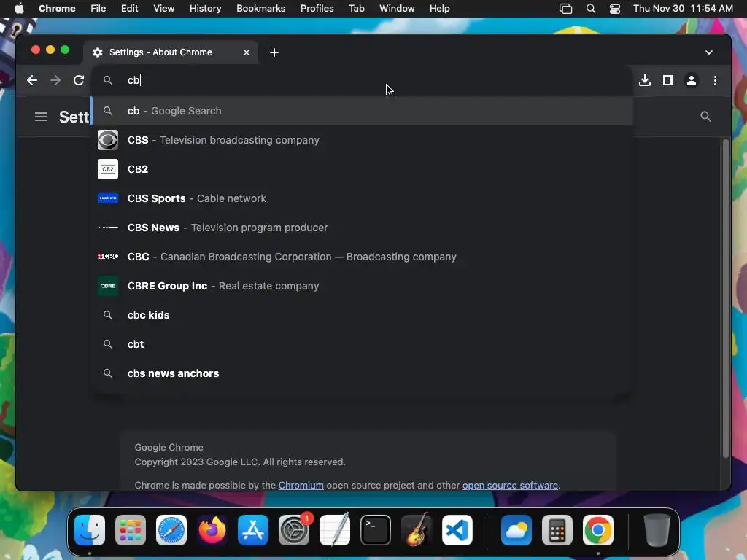747x560 pixels.
Task: Click the CB2 logo thumbnail
Action: pyautogui.click(x=108, y=169)
